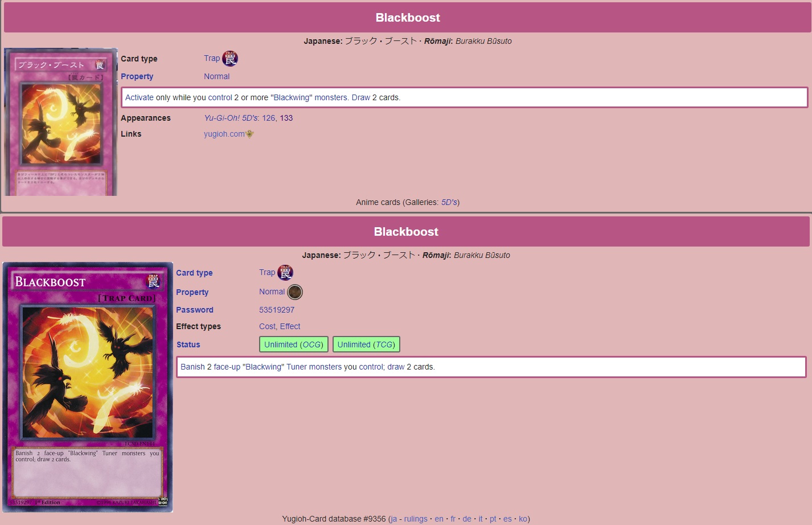Click the Effect link after Cost
This screenshot has width=812, height=525.
tap(290, 326)
